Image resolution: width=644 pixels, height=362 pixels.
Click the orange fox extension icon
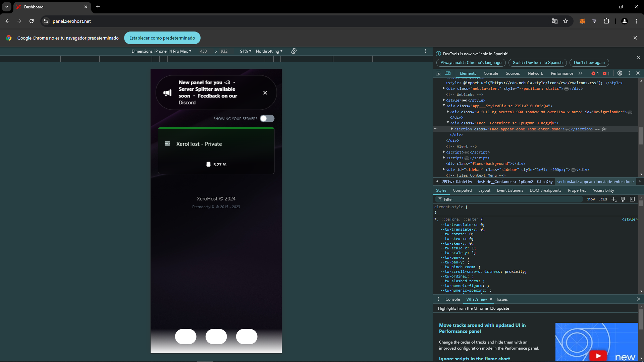582,21
